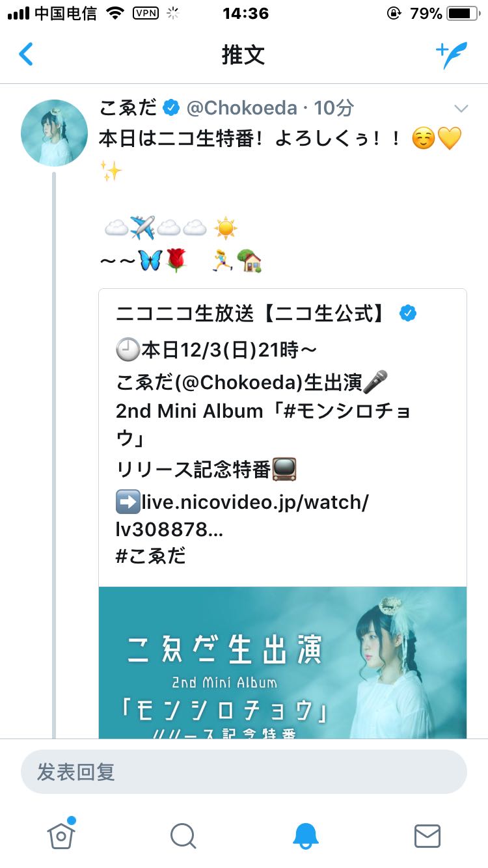488x868 pixels.
Task: Open the Messages envelope tab
Action: [x=427, y=835]
